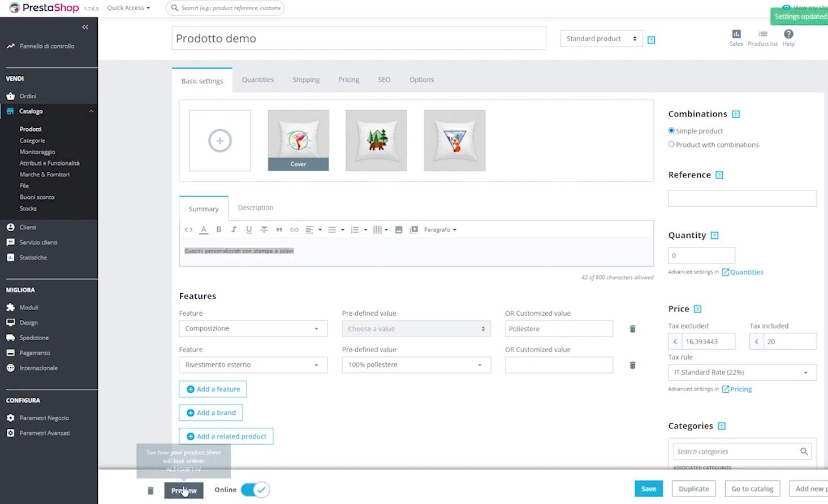This screenshot has width=828, height=504.
Task: Delete the Composizione feature row
Action: pos(632,329)
